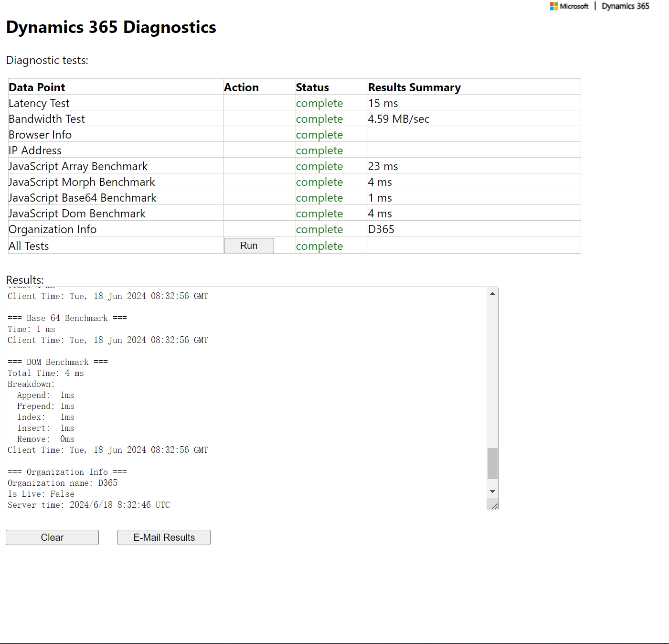Click the results scrollbar thumb

click(492, 463)
